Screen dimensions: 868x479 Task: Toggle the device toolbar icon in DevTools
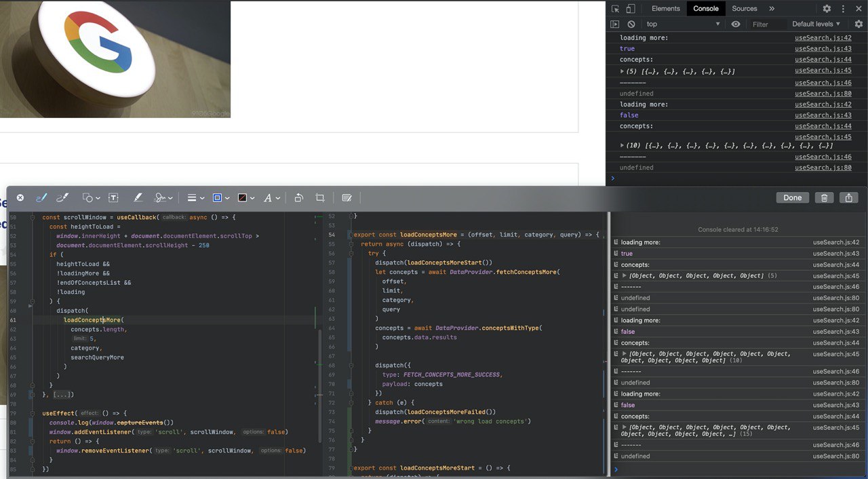[631, 9]
